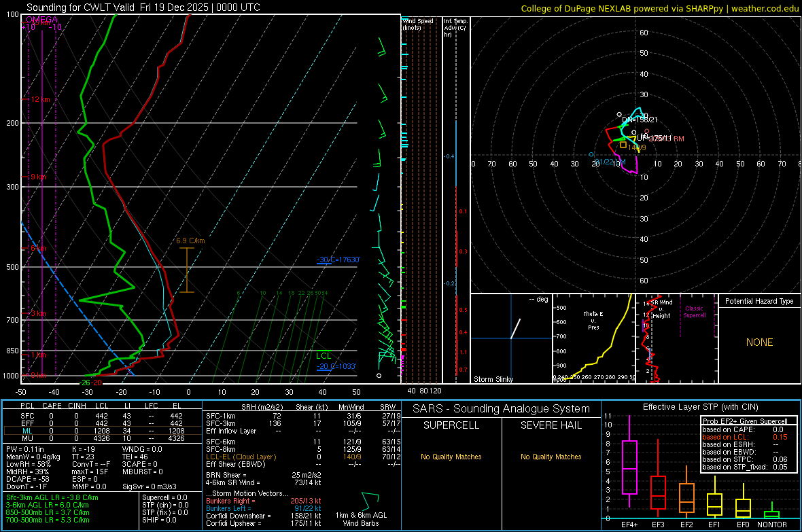Click the 'Inf. Temp. Adv.' panel header

pyautogui.click(x=455, y=28)
